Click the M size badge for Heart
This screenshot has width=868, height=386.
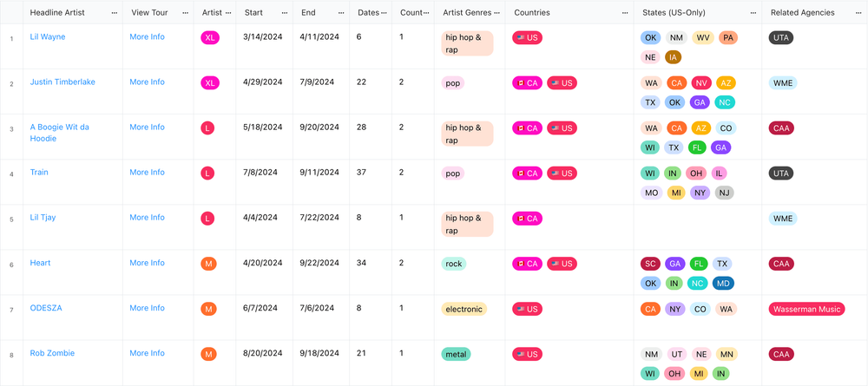pyautogui.click(x=208, y=264)
